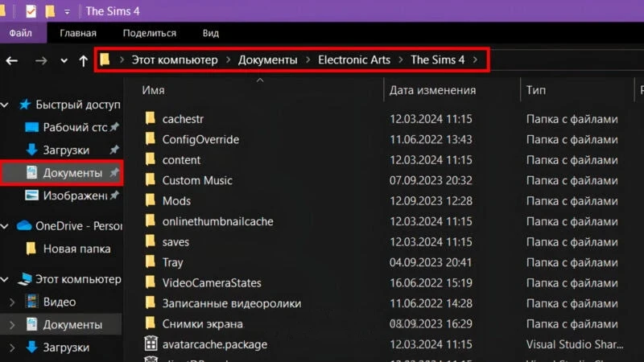Open Рабочий стол in quick access
Screen dimensions: 644x362
tap(75, 127)
